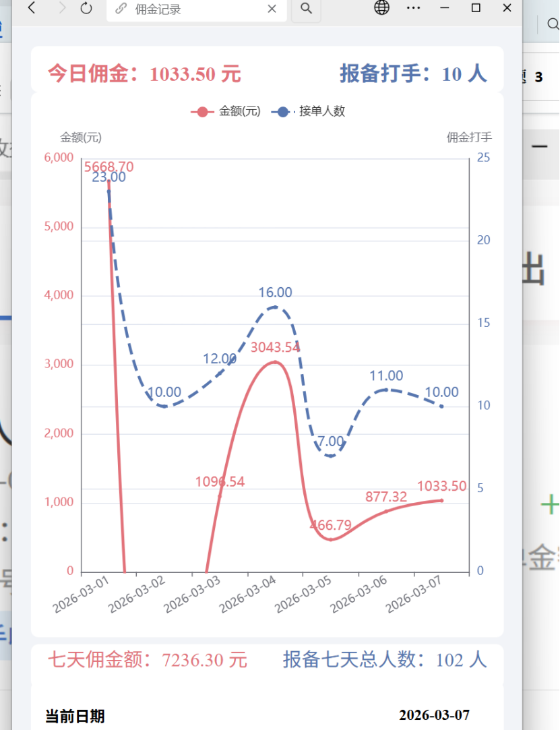Click the 1033.50 end point of the red line
This screenshot has height=730, width=560.
pyautogui.click(x=441, y=500)
